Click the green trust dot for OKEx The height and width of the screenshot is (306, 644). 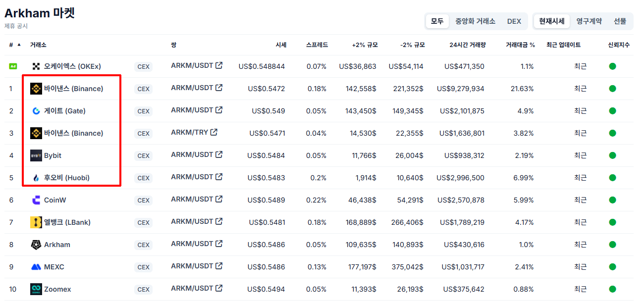pyautogui.click(x=613, y=66)
